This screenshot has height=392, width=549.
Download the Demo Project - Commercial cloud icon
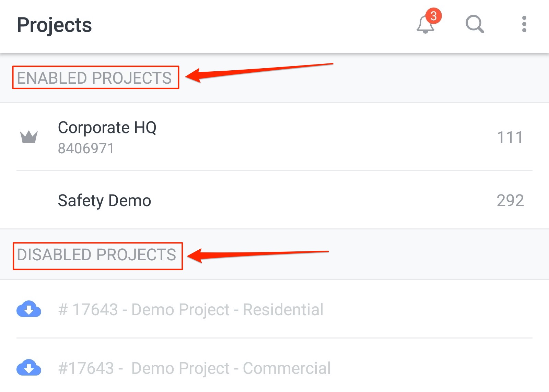(x=29, y=367)
